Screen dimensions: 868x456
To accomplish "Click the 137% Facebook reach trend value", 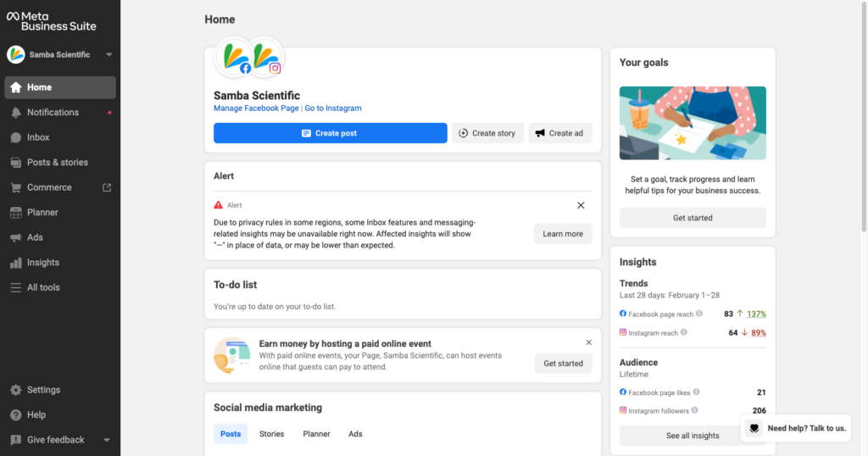I will tap(756, 314).
